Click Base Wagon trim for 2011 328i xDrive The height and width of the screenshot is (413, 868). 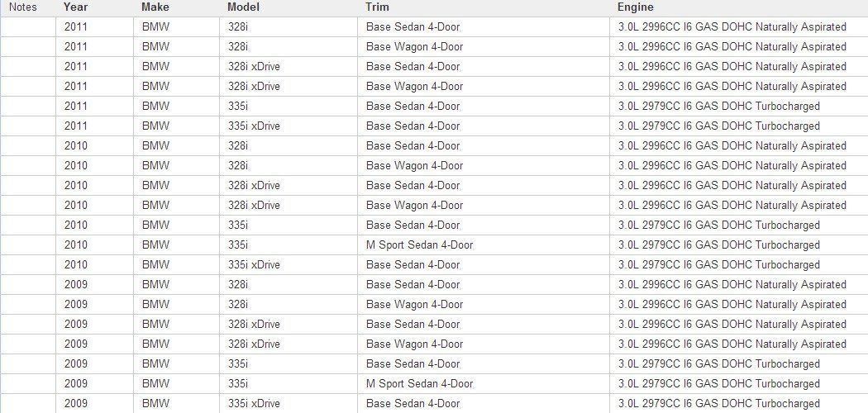point(414,87)
